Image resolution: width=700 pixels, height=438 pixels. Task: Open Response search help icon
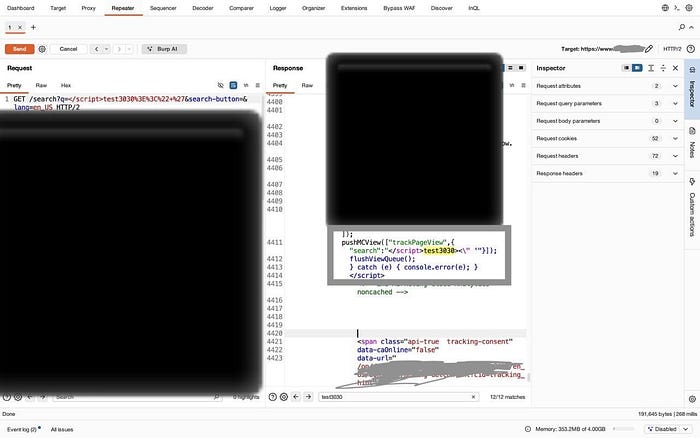(272, 397)
